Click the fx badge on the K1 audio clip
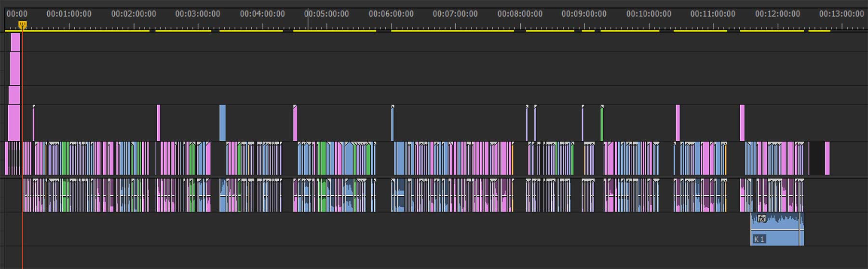Viewport: 868px width, 269px height. click(761, 218)
